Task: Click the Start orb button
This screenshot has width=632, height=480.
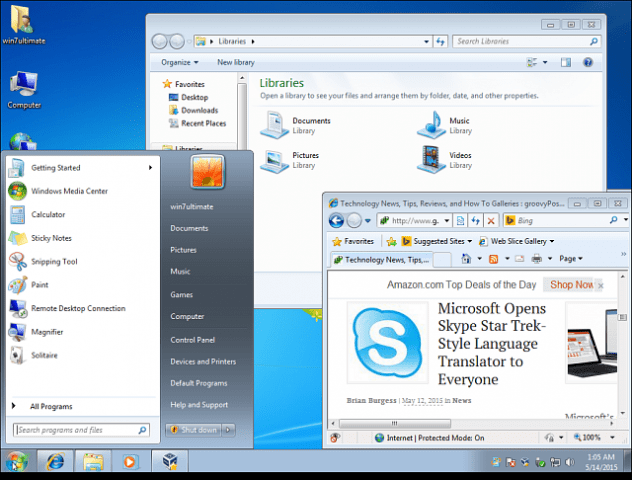Action: coord(17,461)
